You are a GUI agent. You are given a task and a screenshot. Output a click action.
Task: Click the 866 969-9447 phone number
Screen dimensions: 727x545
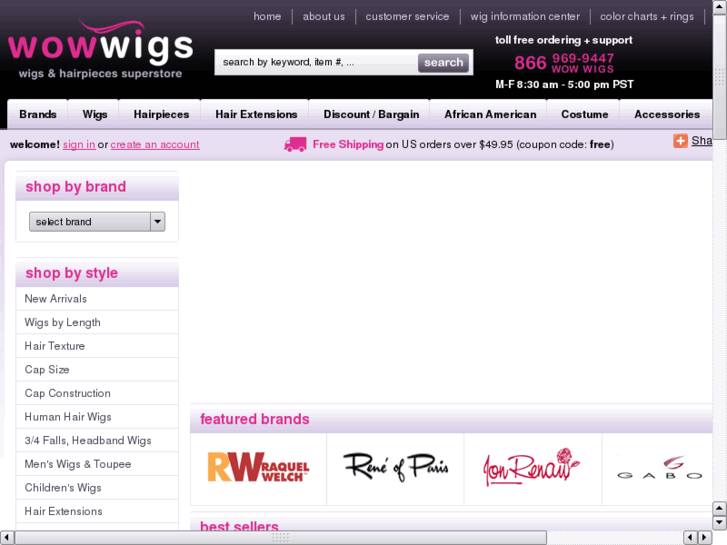coord(564,63)
